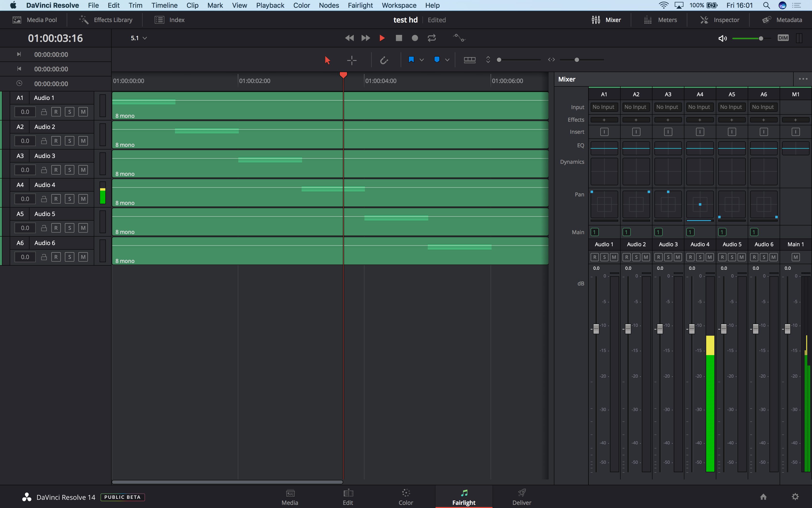The height and width of the screenshot is (508, 812).
Task: Open the Pan control for A4 channel
Action: click(x=700, y=205)
